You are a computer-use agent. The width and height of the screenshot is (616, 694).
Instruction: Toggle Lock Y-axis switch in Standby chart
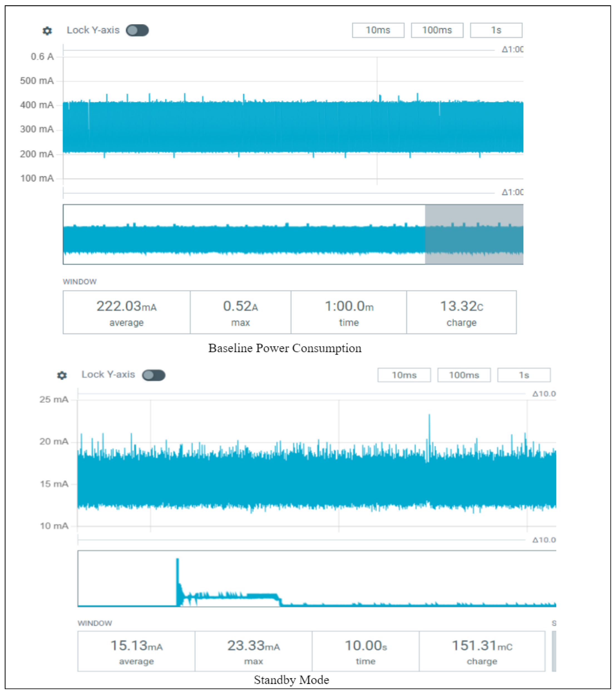click(154, 375)
